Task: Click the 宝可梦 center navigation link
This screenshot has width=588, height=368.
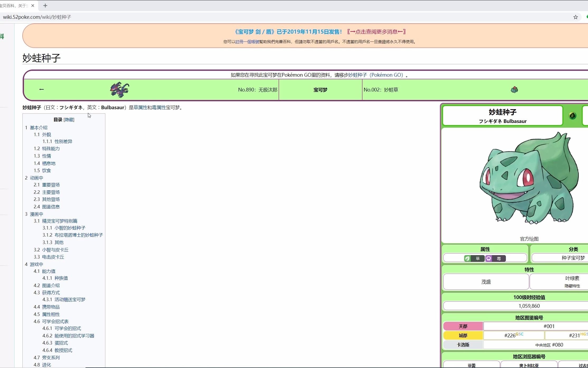Action: point(320,90)
